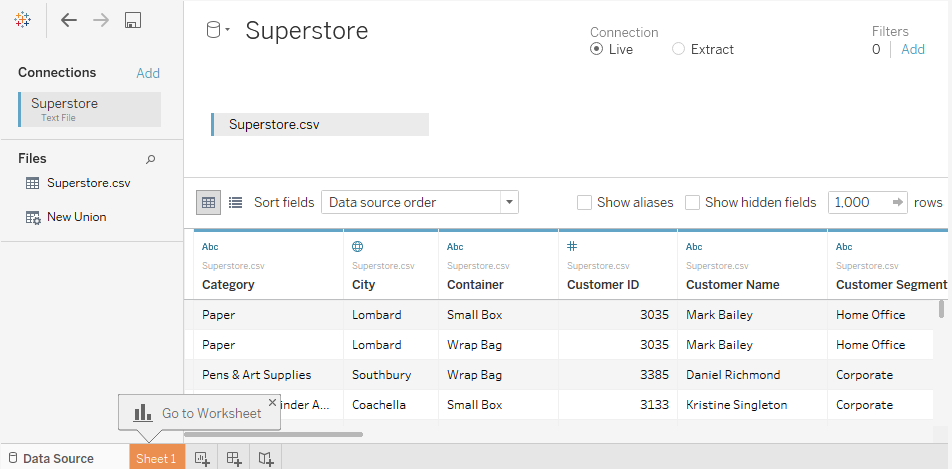This screenshot has height=469, width=952.
Task: Change Category column Abc data type icon
Action: pyautogui.click(x=210, y=247)
